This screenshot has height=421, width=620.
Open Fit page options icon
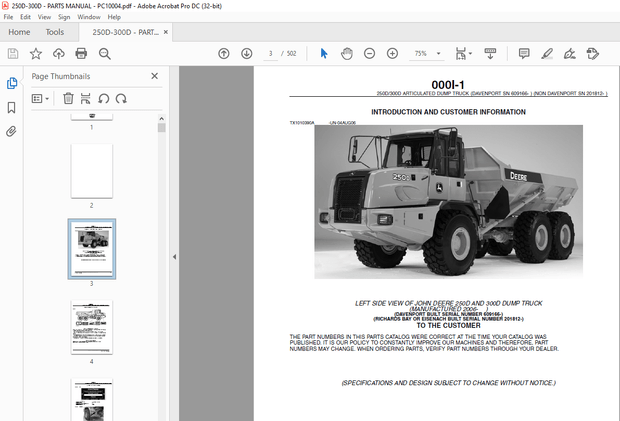(x=461, y=53)
